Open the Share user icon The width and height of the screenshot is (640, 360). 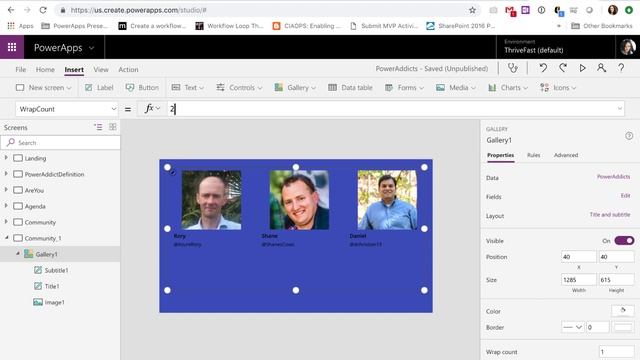[601, 68]
